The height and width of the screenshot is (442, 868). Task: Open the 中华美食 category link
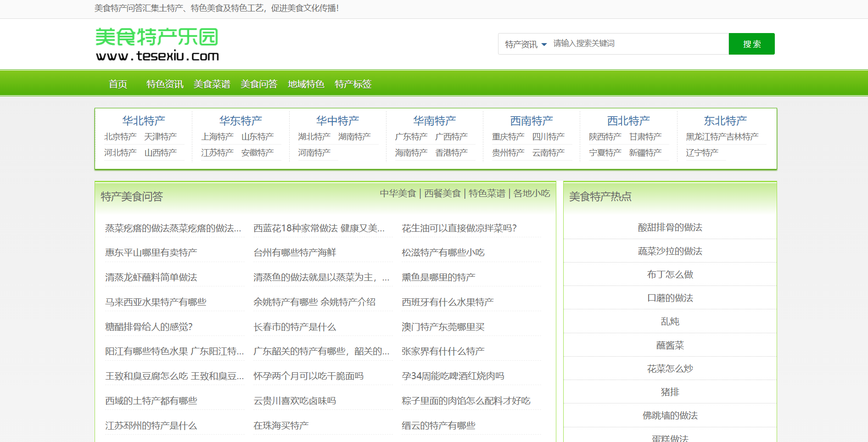point(398,193)
